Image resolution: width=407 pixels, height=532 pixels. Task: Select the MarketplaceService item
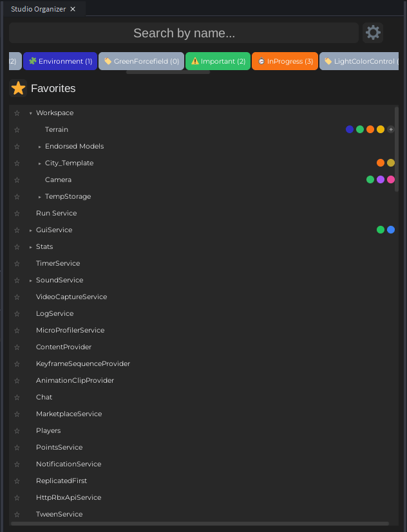69,414
